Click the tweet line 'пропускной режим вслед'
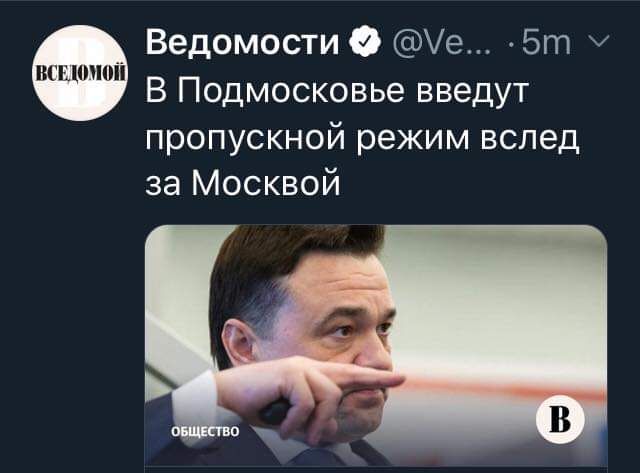The height and width of the screenshot is (473, 640). 362,139
